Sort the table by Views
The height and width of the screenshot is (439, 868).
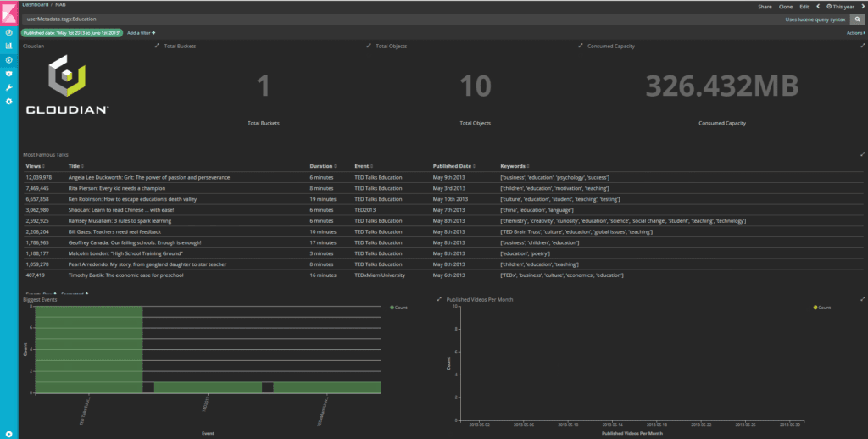click(36, 166)
